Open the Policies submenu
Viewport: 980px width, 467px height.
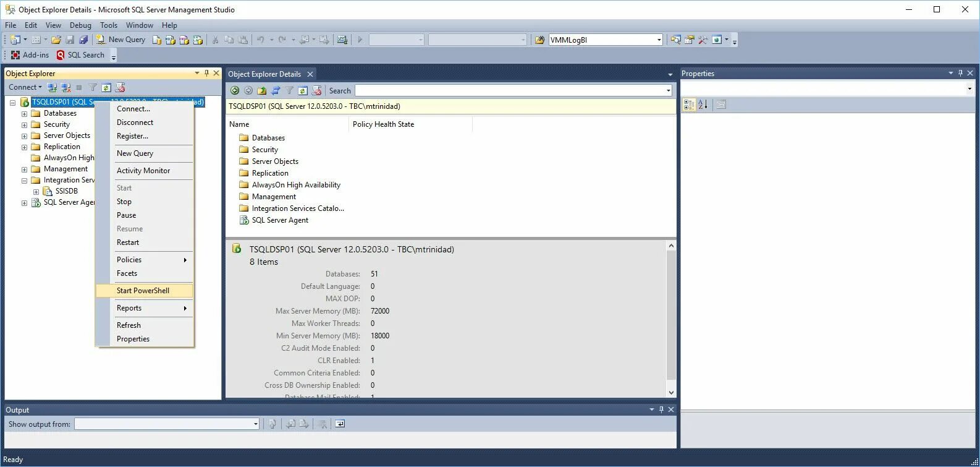click(x=145, y=260)
